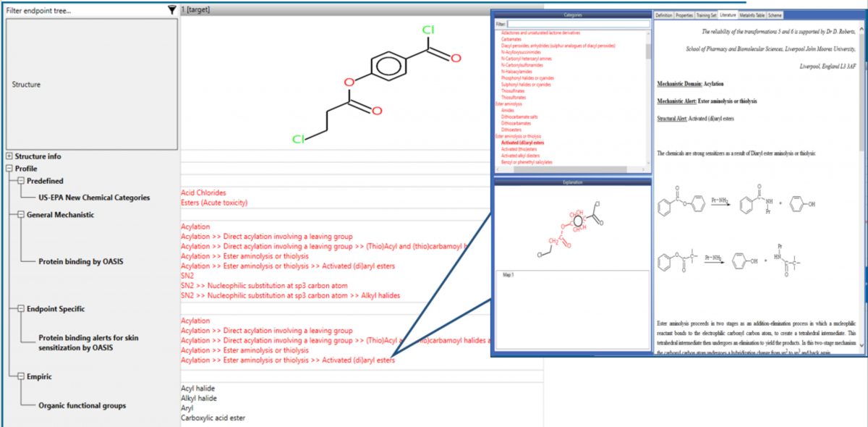Select Organic functional groups profiler
The height and width of the screenshot is (427, 868).
82,406
